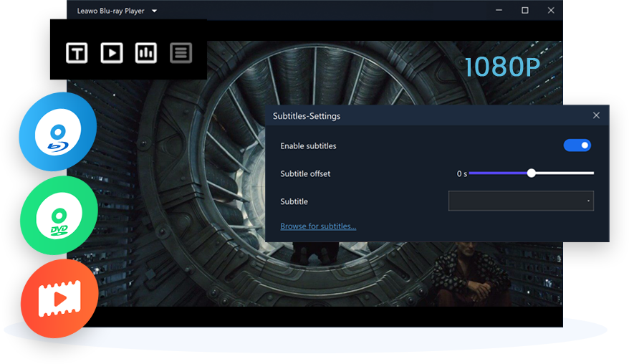Toggle the Enable subtitles switch

pyautogui.click(x=577, y=145)
